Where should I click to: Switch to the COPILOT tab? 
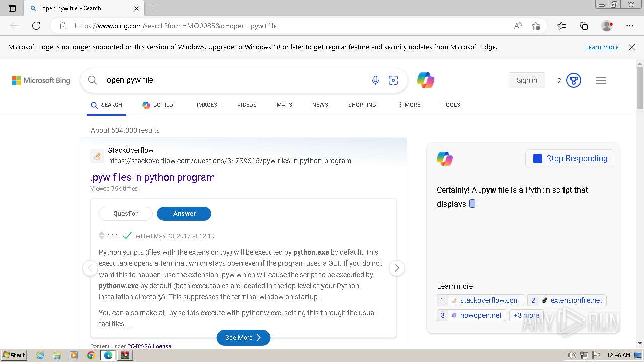click(x=159, y=105)
